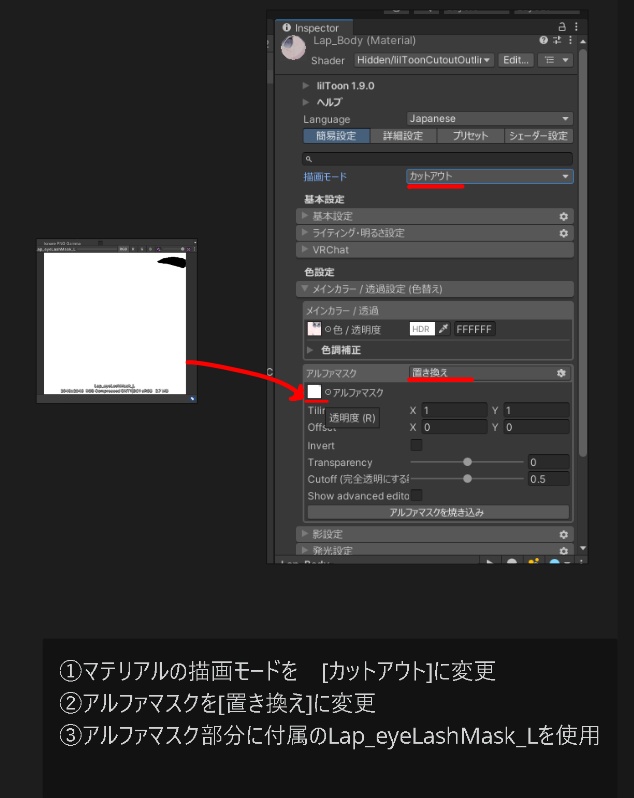Expand the 発光設定 section

[435, 550]
